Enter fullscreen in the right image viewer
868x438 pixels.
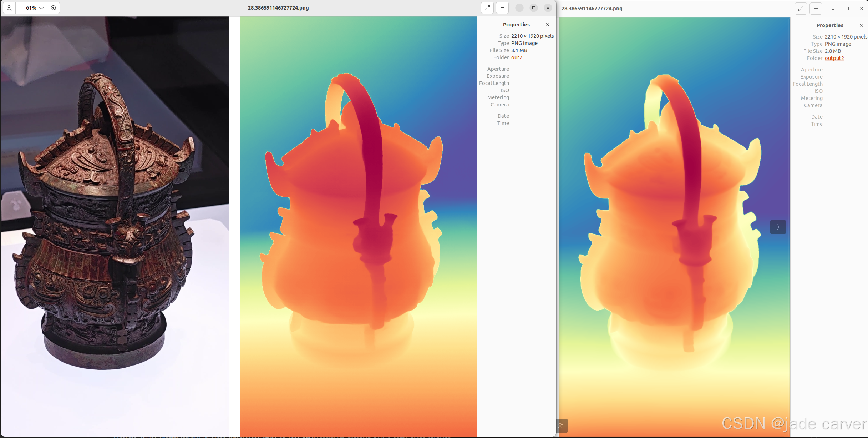click(x=801, y=9)
